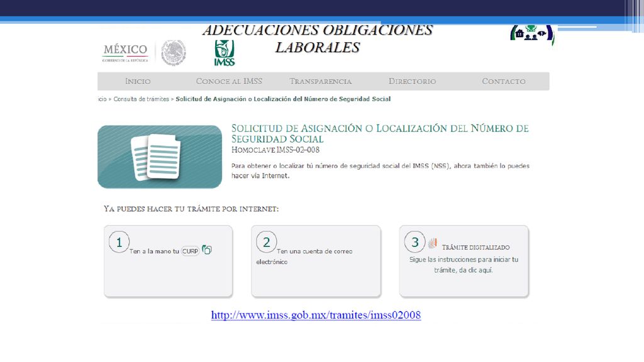Click the México Gobierno de la República logo
Screen dimensions: 644x362
[x=125, y=53]
